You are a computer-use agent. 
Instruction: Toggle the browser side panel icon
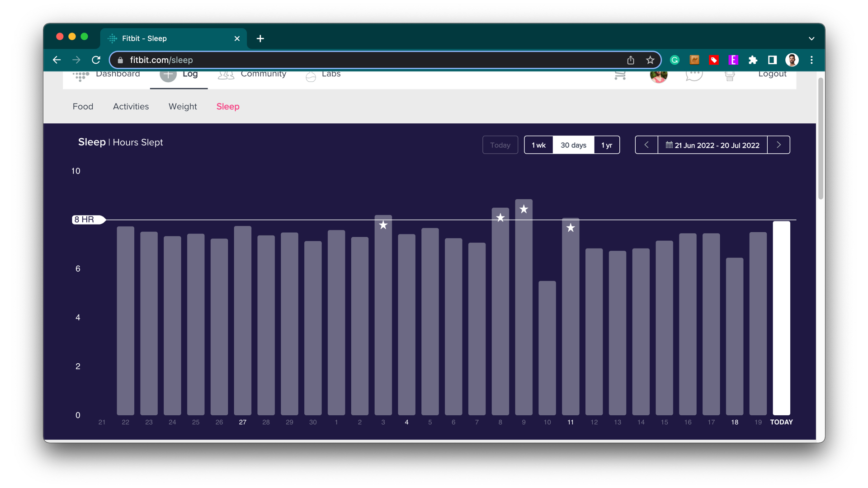tap(772, 60)
